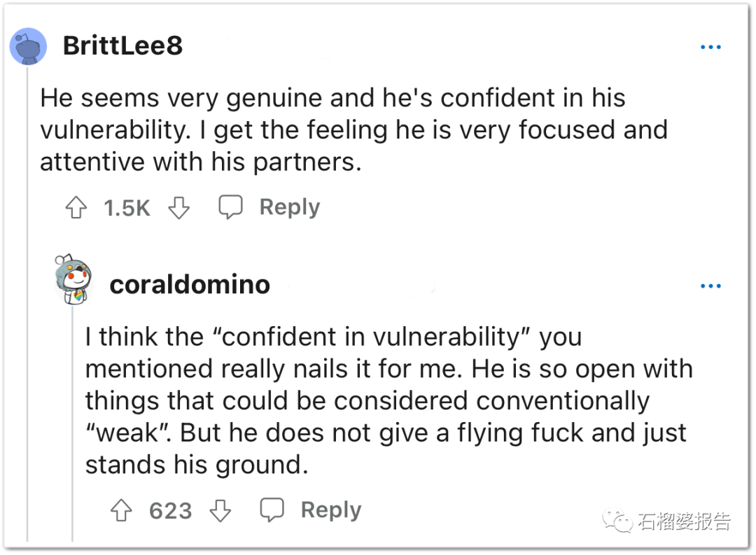Image resolution: width=756 pixels, height=555 pixels.
Task: Open three-dot menu for coraldomino's comment
Action: (x=710, y=286)
